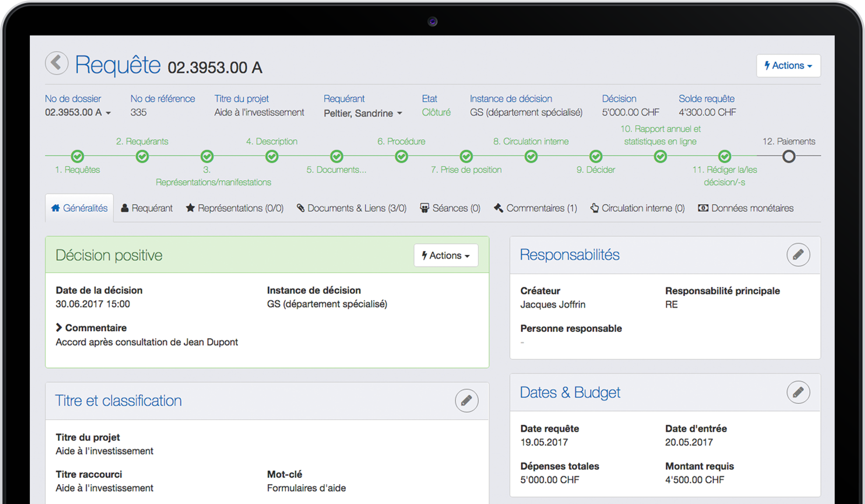
Task: Click step 6 Procédure checkmark
Action: [401, 156]
